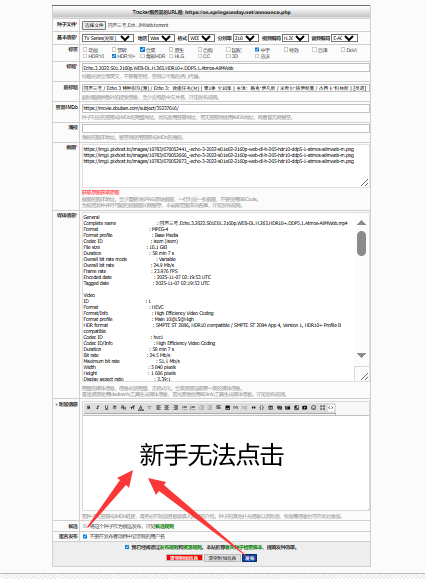425x579 pixels.
Task: Click the title input field
Action: [226, 68]
